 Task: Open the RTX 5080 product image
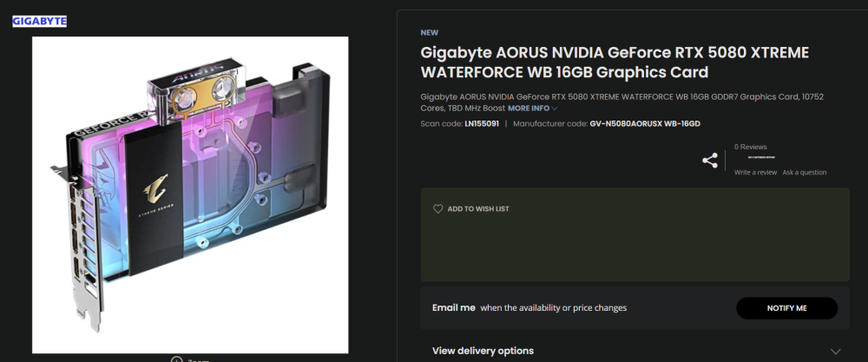coord(190,194)
